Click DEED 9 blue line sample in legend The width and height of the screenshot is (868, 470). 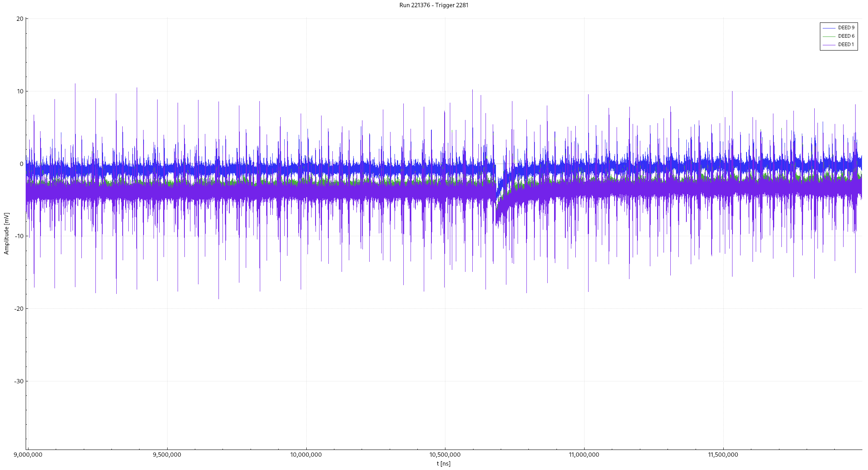pos(829,28)
